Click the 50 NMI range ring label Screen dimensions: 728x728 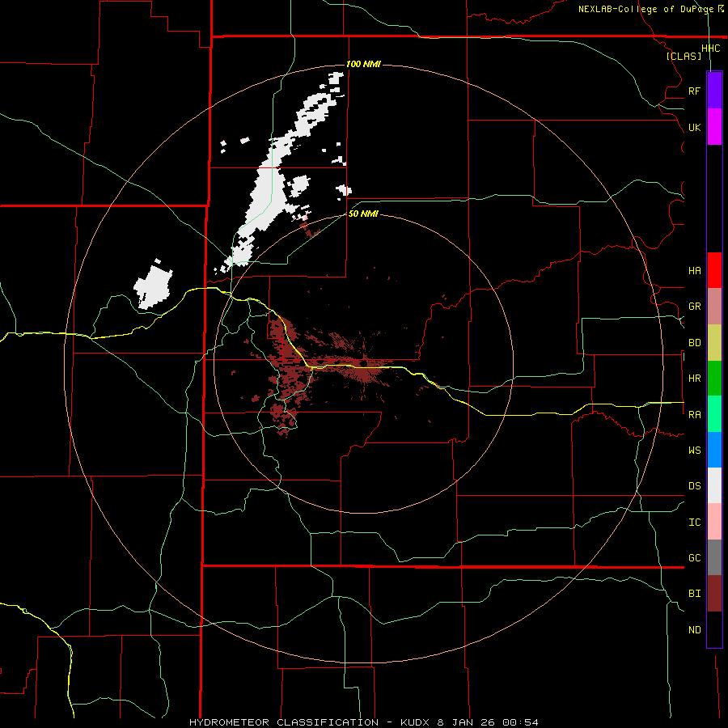tap(363, 214)
